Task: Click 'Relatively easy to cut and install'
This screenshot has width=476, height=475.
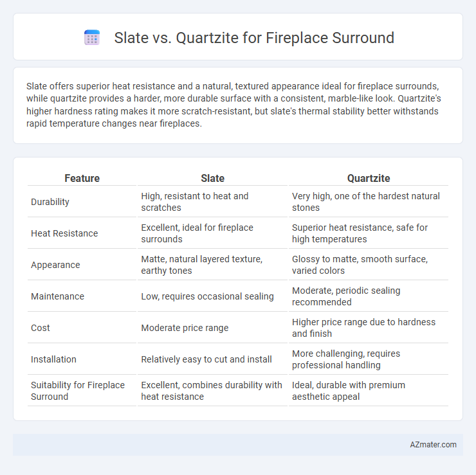Action: [206, 359]
